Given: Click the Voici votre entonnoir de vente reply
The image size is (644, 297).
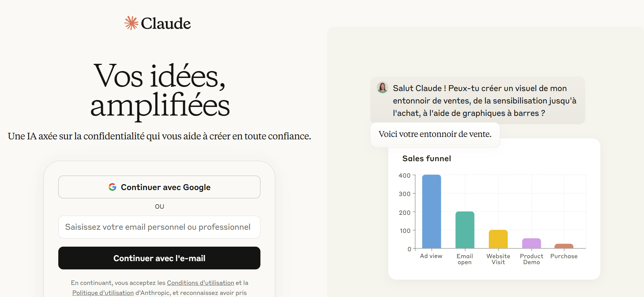Looking at the screenshot, I should [435, 134].
